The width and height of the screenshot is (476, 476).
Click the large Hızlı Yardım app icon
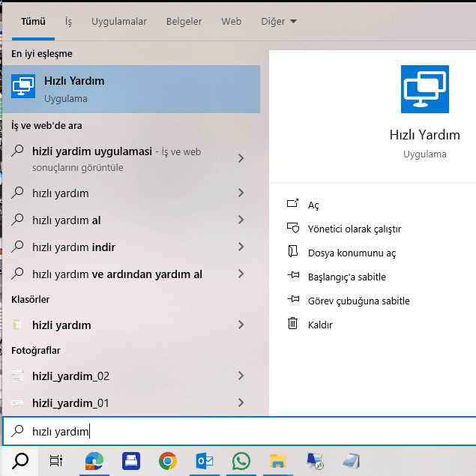(424, 88)
